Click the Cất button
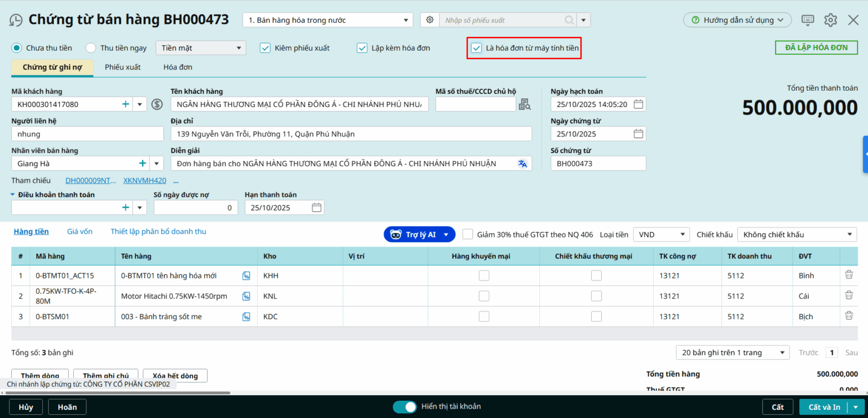Viewport: 868px width, 418px height. 777,407
